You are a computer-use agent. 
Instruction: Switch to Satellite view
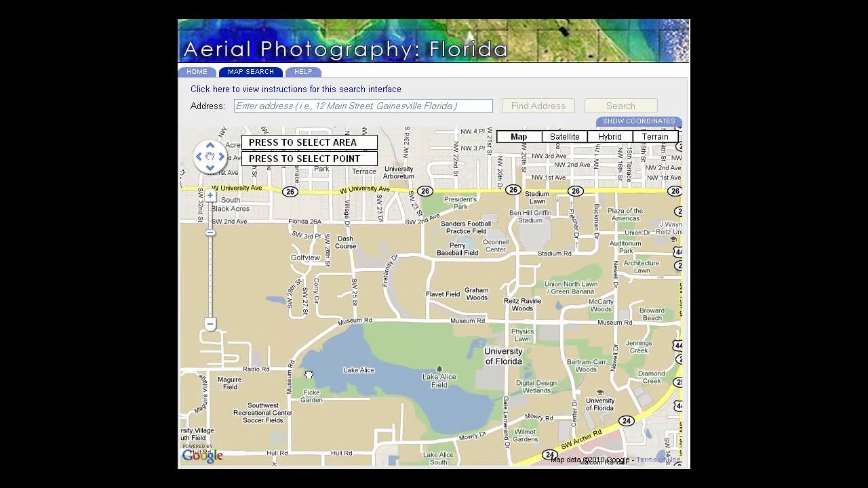click(x=565, y=137)
